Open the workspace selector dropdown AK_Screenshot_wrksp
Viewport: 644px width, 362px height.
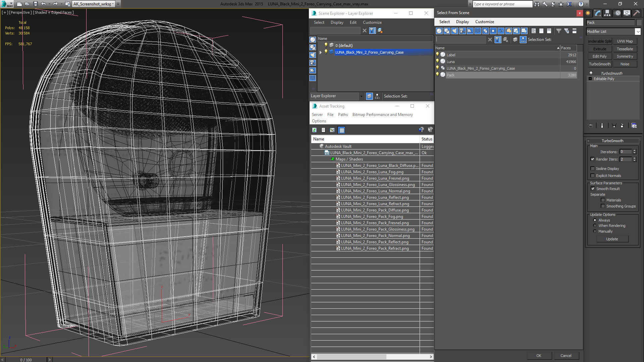tap(113, 4)
